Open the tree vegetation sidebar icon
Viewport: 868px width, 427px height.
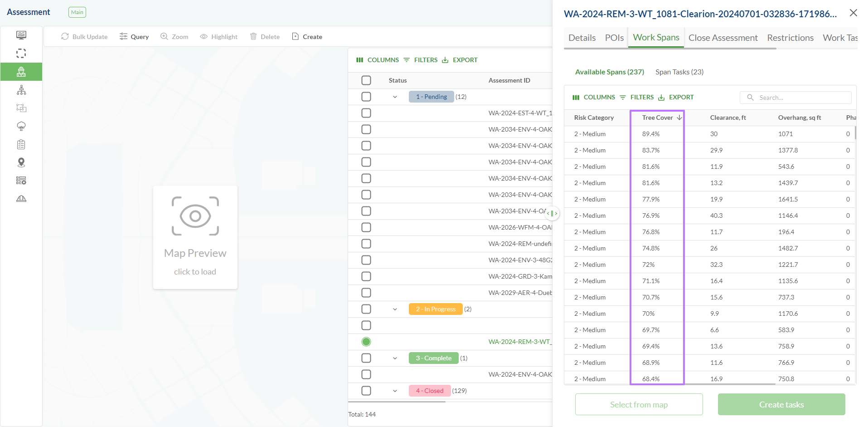tap(21, 126)
